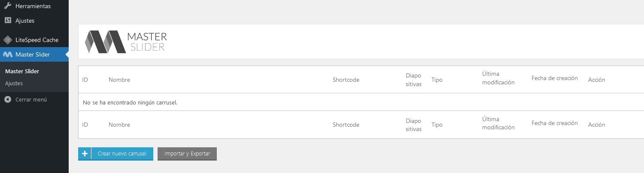Click the Master Slider logo in header

pyautogui.click(x=125, y=42)
